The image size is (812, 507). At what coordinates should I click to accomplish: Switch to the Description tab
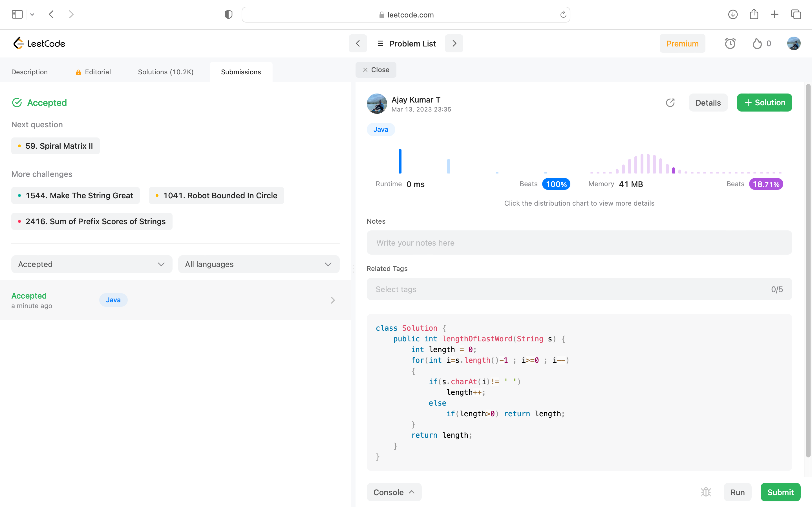pos(30,72)
